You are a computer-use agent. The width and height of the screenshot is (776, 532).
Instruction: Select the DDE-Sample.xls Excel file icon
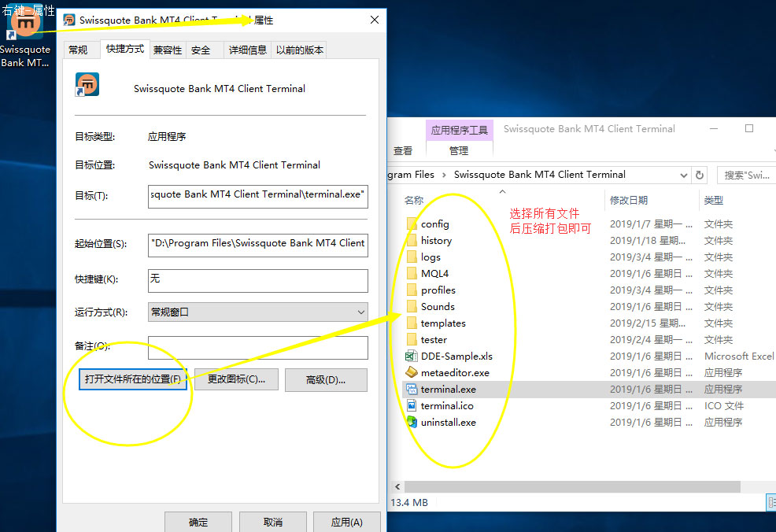[x=411, y=357]
